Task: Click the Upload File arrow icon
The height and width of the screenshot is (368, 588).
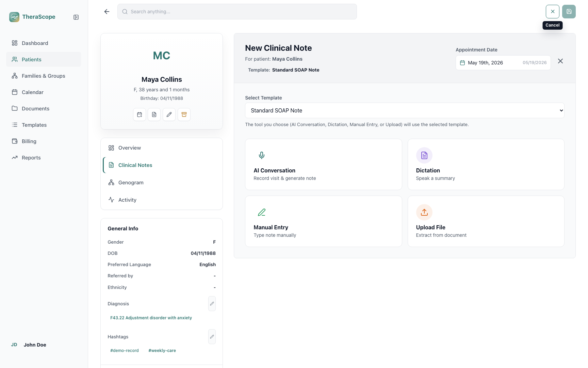Action: (424, 212)
